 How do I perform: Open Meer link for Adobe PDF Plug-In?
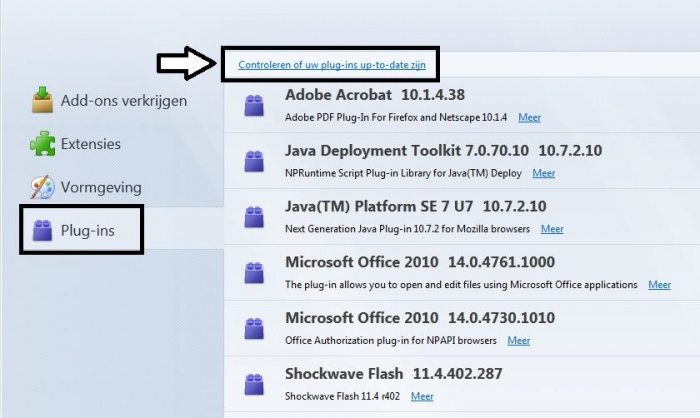529,117
